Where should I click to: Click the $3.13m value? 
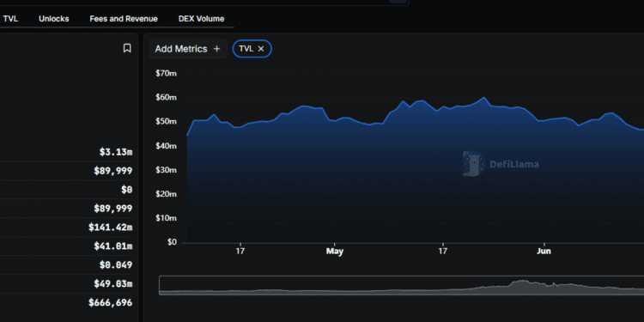coord(116,152)
